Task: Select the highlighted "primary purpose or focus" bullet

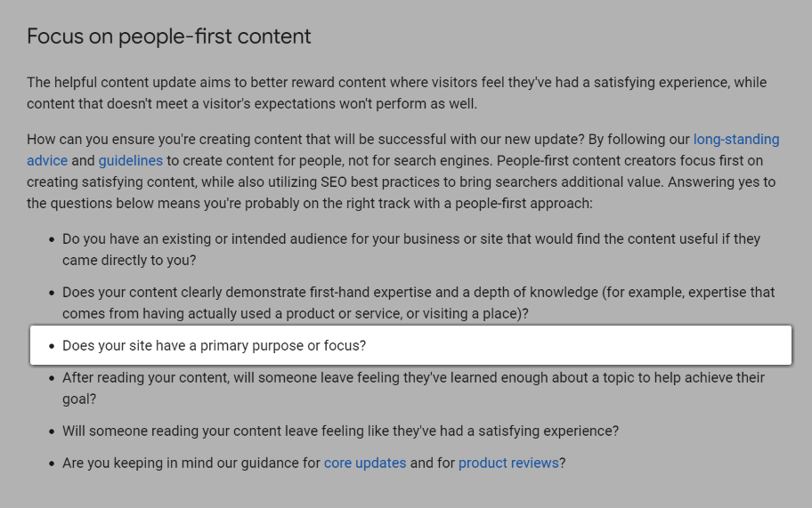Action: point(214,345)
